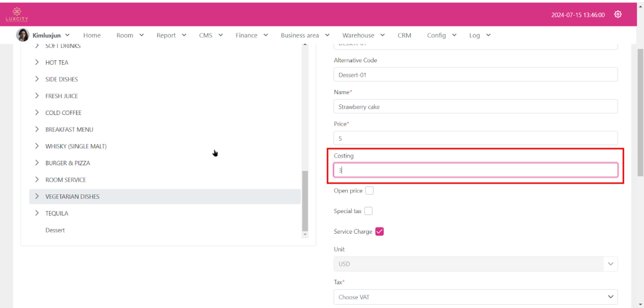The image size is (644, 308).
Task: Select the Dessert menu item
Action: (x=55, y=230)
